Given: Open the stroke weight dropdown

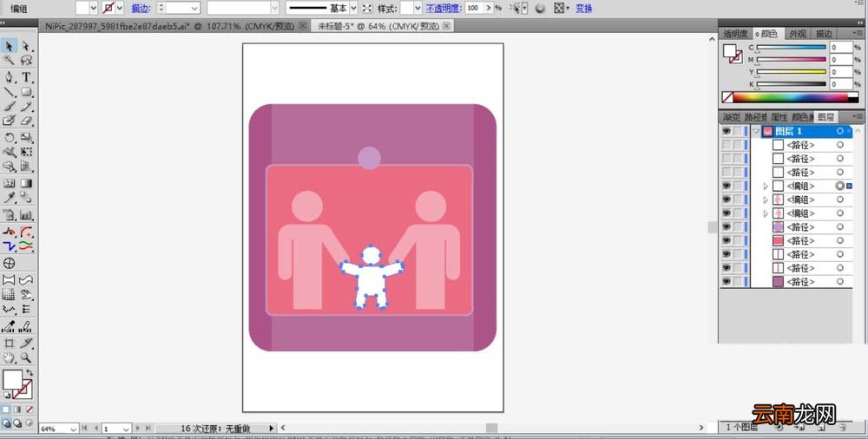Looking at the screenshot, I should (x=194, y=9).
